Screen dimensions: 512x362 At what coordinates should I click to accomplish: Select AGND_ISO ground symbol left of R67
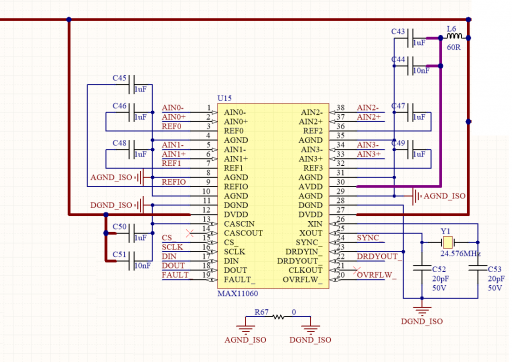click(x=245, y=329)
